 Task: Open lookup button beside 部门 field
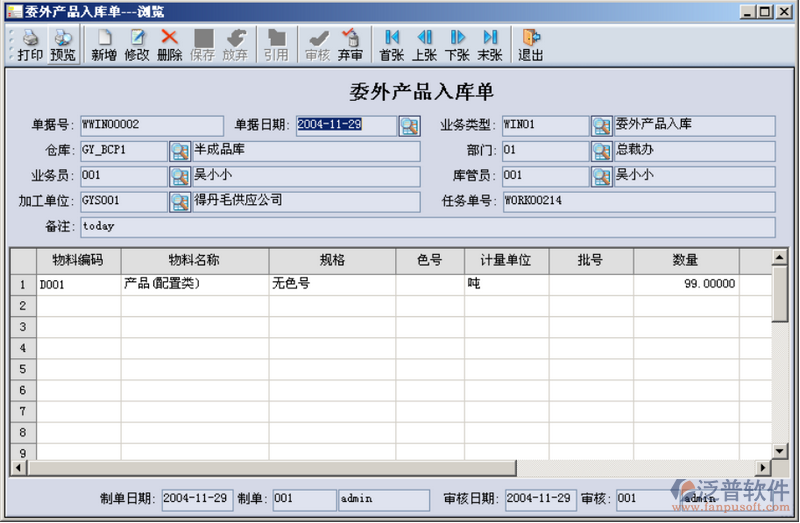(x=601, y=151)
